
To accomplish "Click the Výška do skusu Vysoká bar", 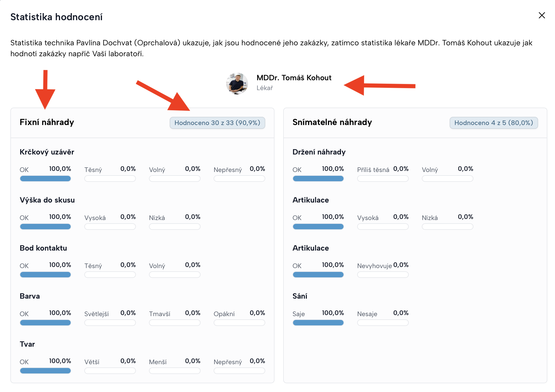I will coord(110,227).
